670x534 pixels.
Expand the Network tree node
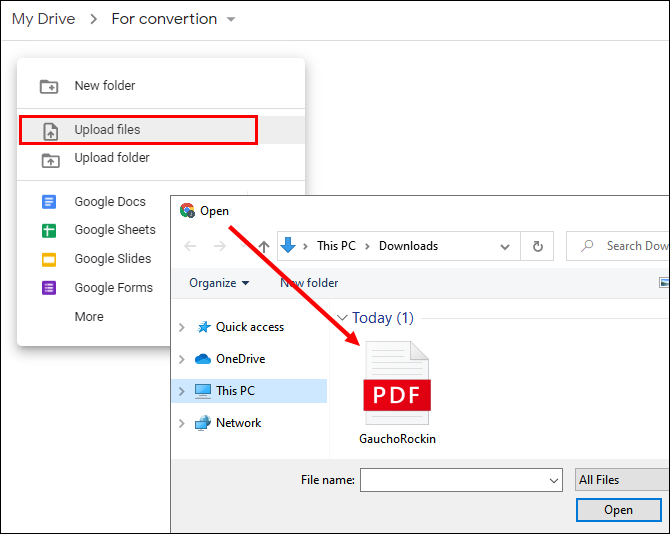click(182, 423)
